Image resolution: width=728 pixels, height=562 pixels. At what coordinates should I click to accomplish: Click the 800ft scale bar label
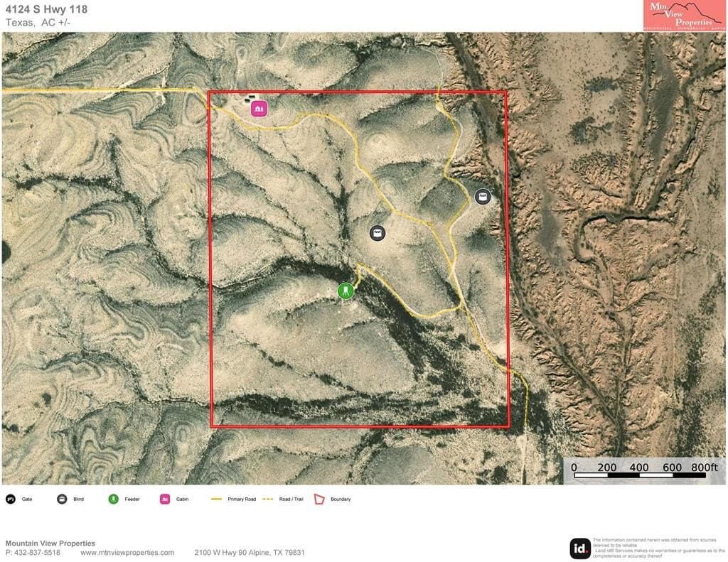tap(705, 467)
